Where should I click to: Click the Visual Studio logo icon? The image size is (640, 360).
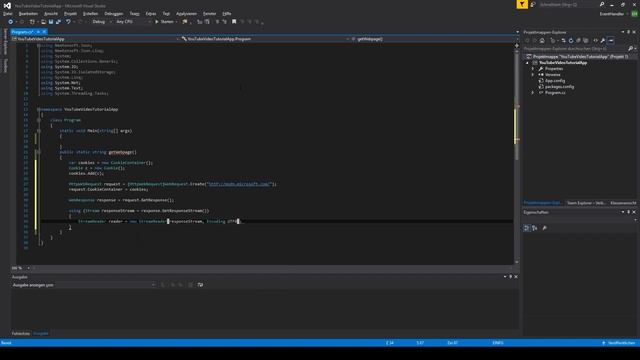(7, 6)
